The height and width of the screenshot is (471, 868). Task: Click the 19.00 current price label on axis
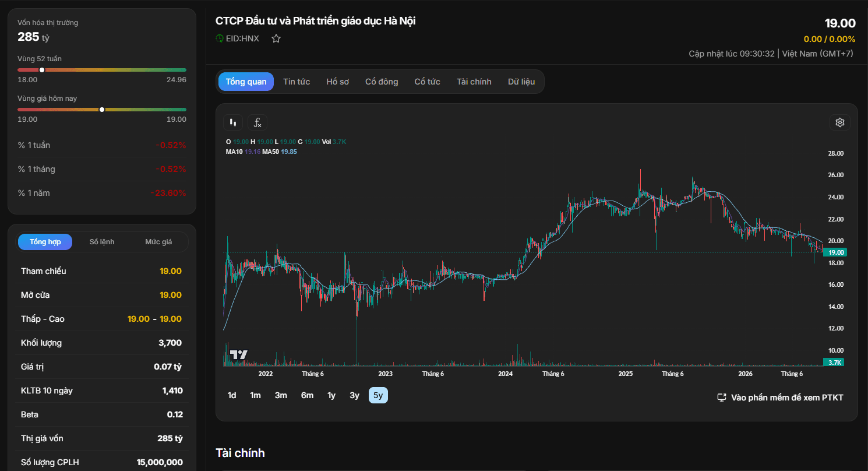point(836,252)
